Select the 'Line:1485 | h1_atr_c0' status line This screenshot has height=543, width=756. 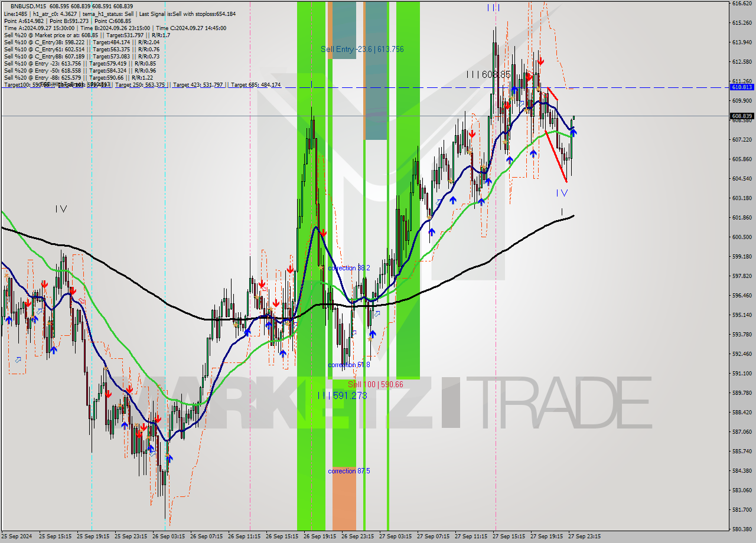119,14
